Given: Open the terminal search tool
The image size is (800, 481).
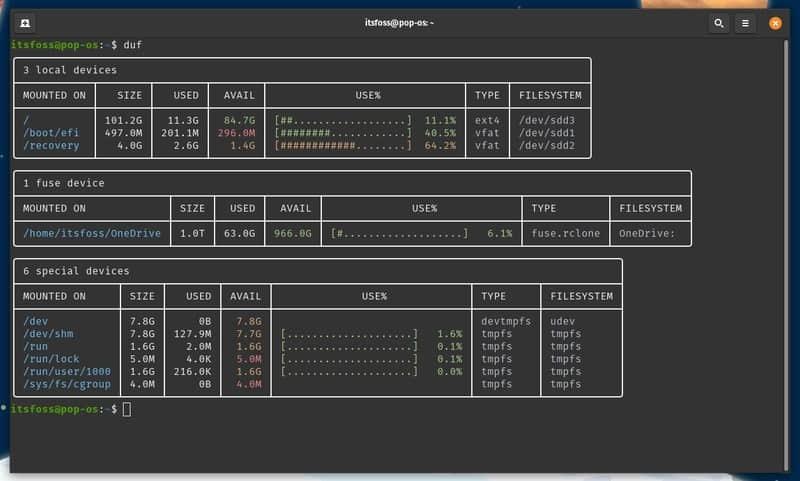Looking at the screenshot, I should 719,22.
